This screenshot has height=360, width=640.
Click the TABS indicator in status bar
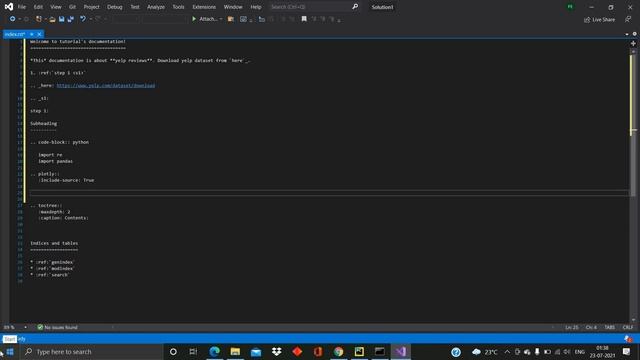609,327
